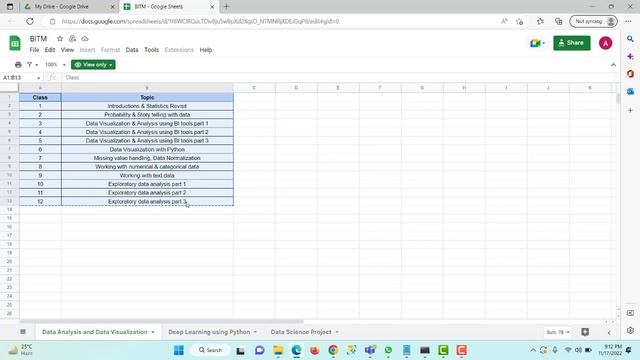Click the browser address bar URL
The height and width of the screenshot is (360, 640).
point(200,21)
